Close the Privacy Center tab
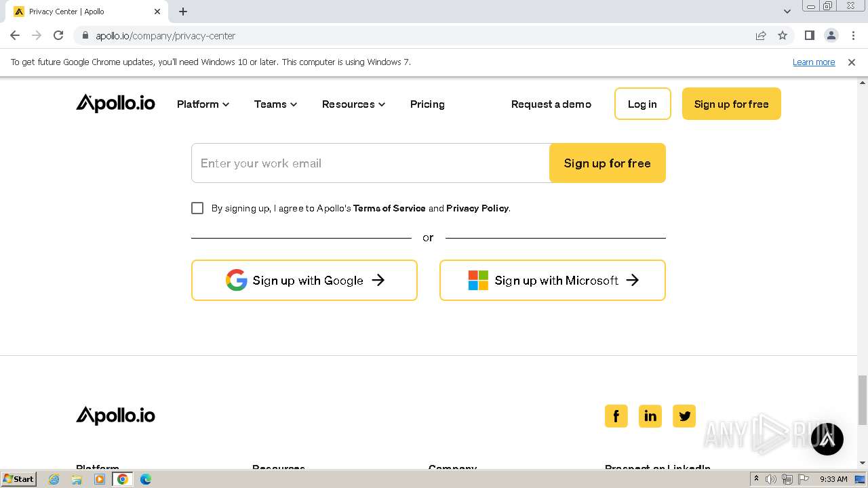Image resolution: width=868 pixels, height=488 pixels. [157, 12]
